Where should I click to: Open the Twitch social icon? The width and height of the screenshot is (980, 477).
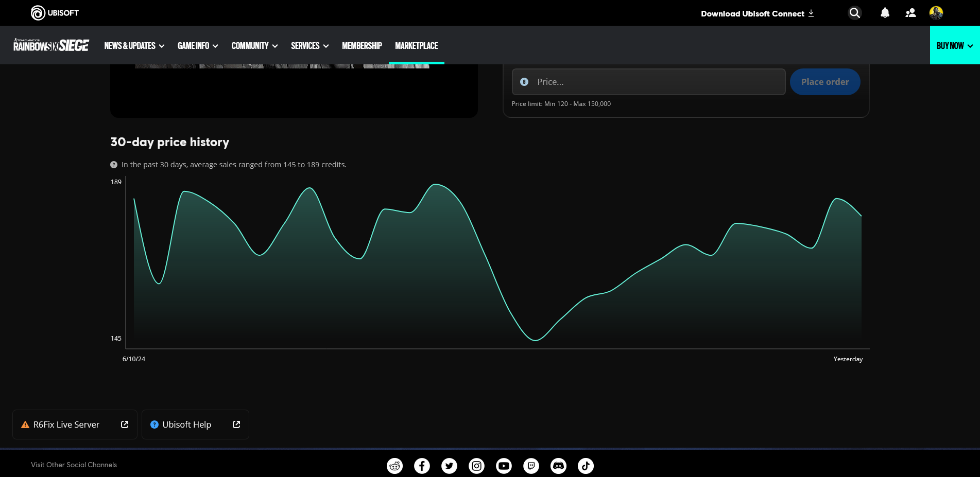(x=531, y=466)
